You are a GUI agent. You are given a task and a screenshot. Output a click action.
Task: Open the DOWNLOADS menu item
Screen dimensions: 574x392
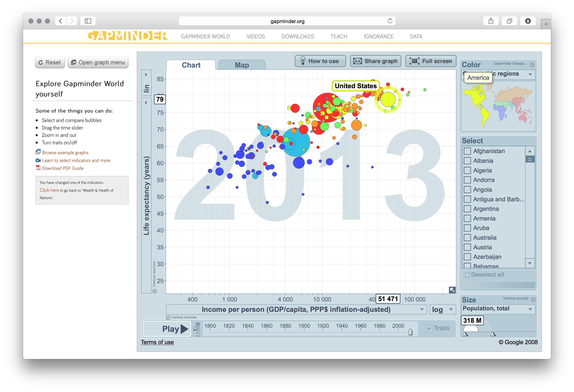(298, 36)
